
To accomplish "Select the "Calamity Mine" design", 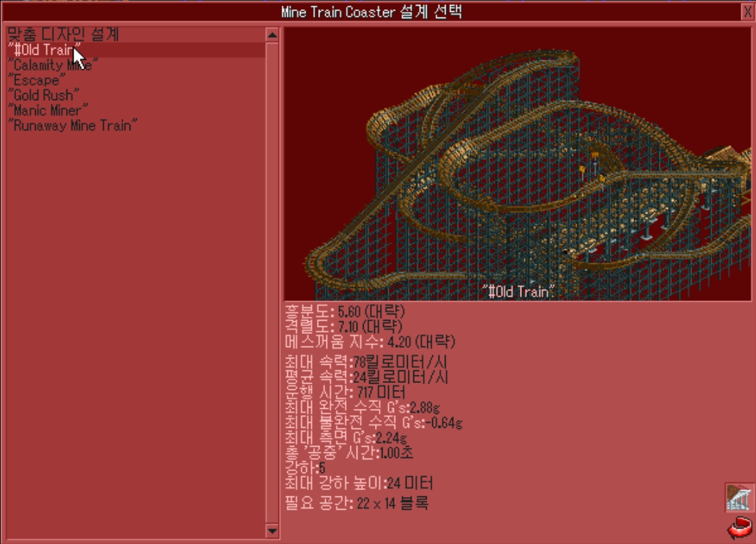I will (136, 64).
